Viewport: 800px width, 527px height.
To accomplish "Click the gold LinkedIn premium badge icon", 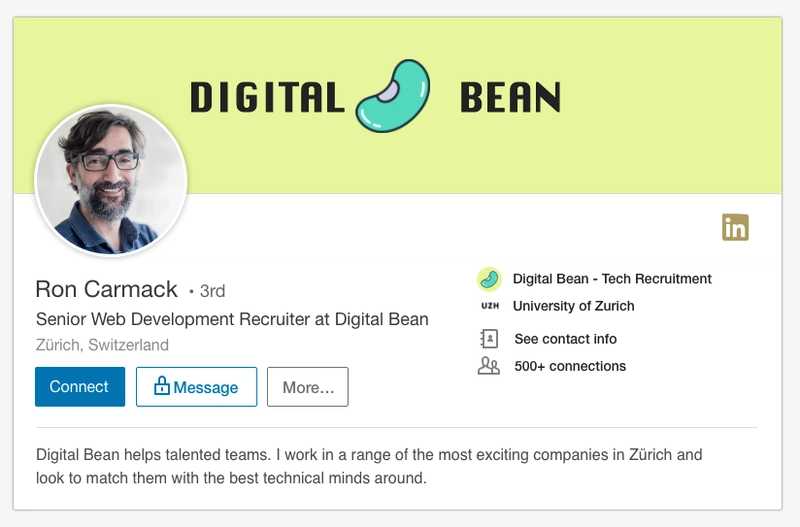I will click(x=735, y=227).
